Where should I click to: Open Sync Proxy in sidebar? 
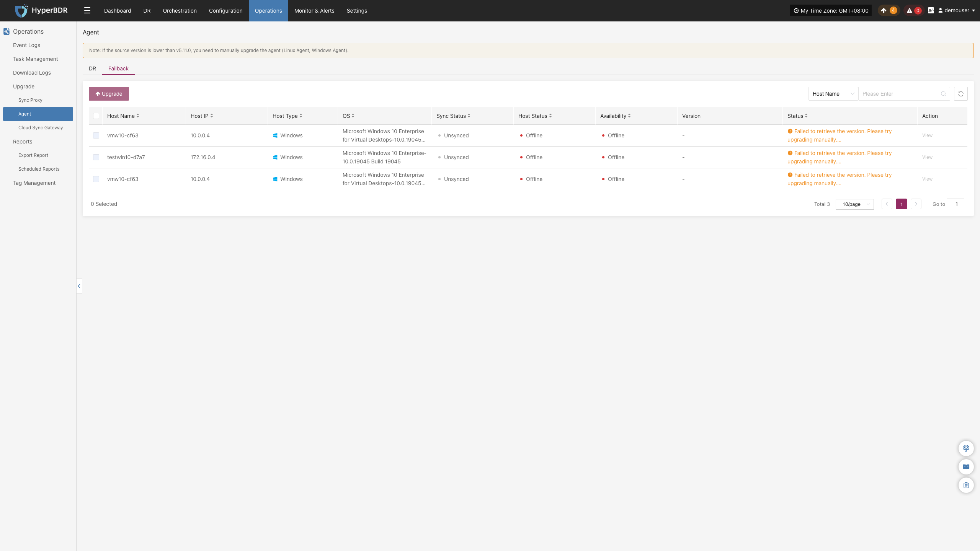(30, 100)
